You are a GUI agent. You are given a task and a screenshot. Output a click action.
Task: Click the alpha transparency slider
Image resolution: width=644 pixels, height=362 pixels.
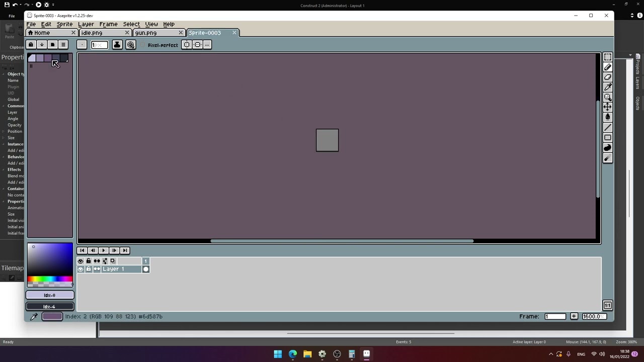pos(50,284)
